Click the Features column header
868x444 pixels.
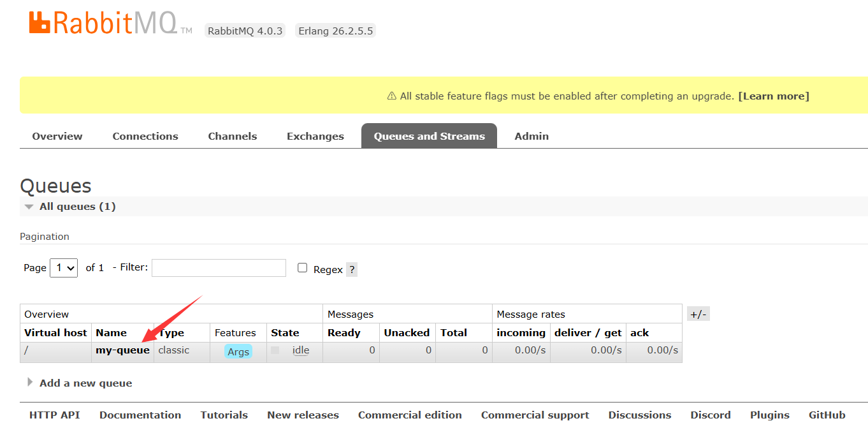click(235, 333)
